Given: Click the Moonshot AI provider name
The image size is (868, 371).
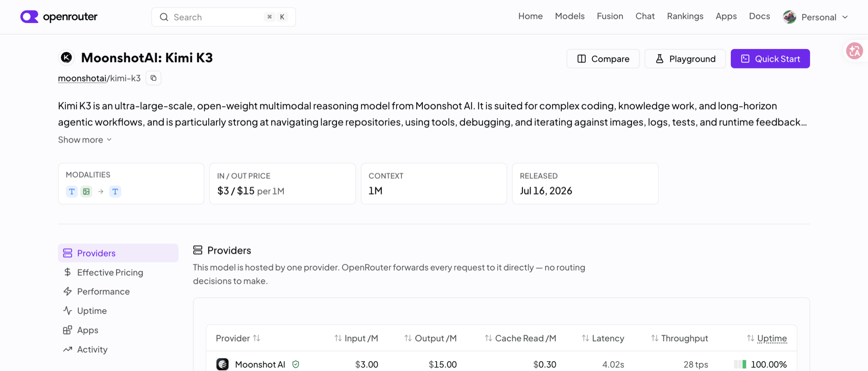Looking at the screenshot, I should click(260, 364).
